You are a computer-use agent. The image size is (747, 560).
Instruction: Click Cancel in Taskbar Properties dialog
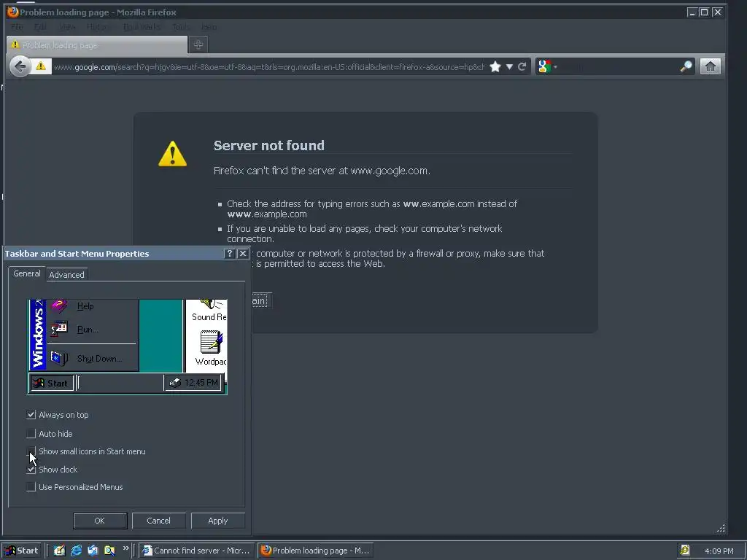[158, 521]
